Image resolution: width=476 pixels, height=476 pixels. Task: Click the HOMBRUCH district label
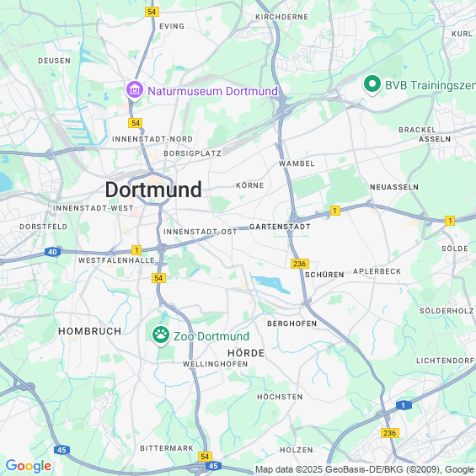89,331
